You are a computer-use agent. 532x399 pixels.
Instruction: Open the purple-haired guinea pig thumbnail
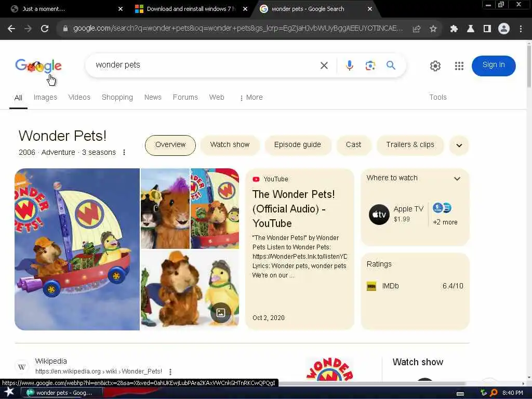click(165, 209)
